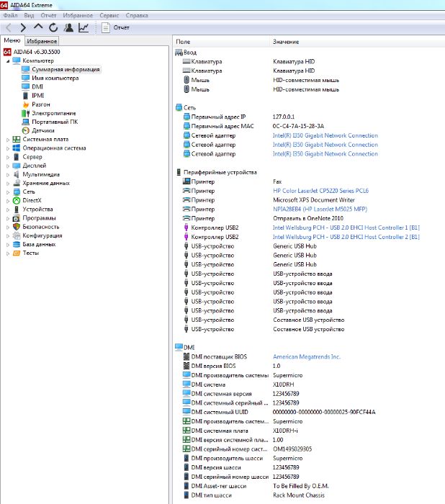445x504 pixels.
Task: Open the Справка menu
Action: [x=137, y=15]
